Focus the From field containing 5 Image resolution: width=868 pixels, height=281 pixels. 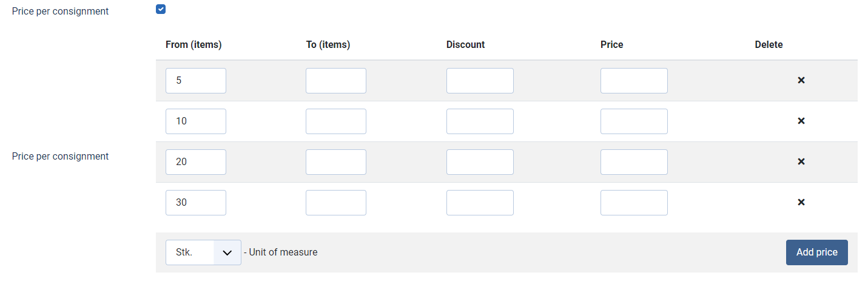[x=196, y=81]
